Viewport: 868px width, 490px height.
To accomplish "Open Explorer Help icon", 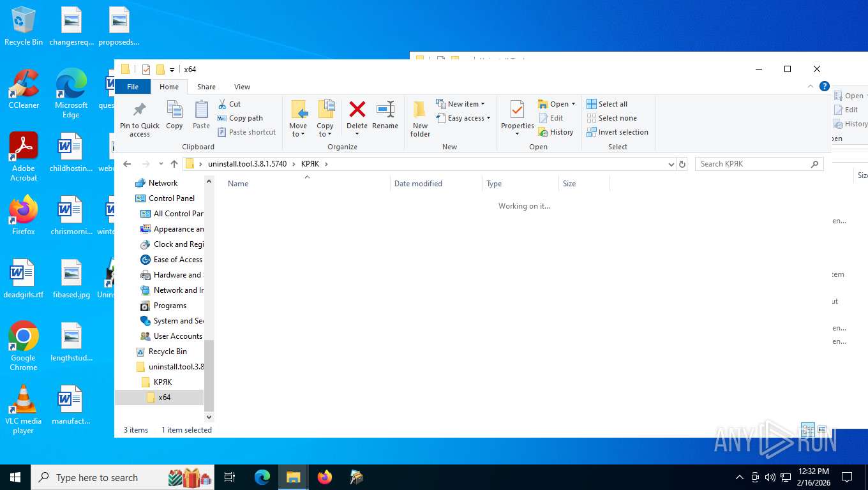I will coord(824,86).
